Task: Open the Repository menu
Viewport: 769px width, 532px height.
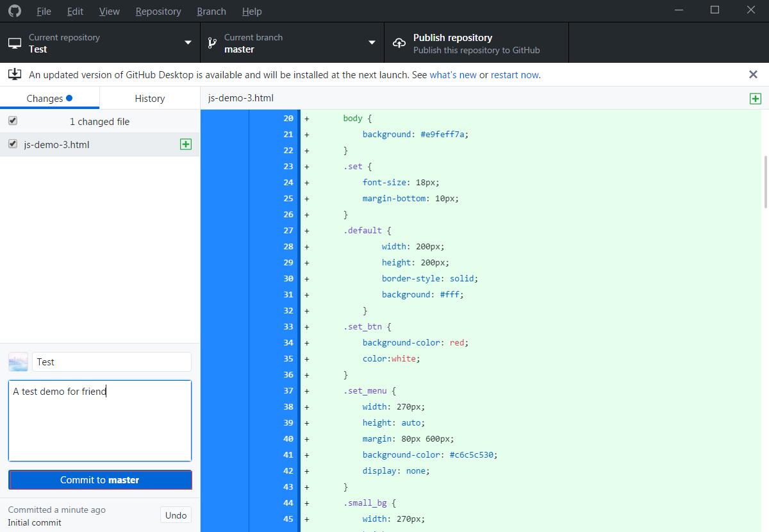Action: click(x=158, y=11)
